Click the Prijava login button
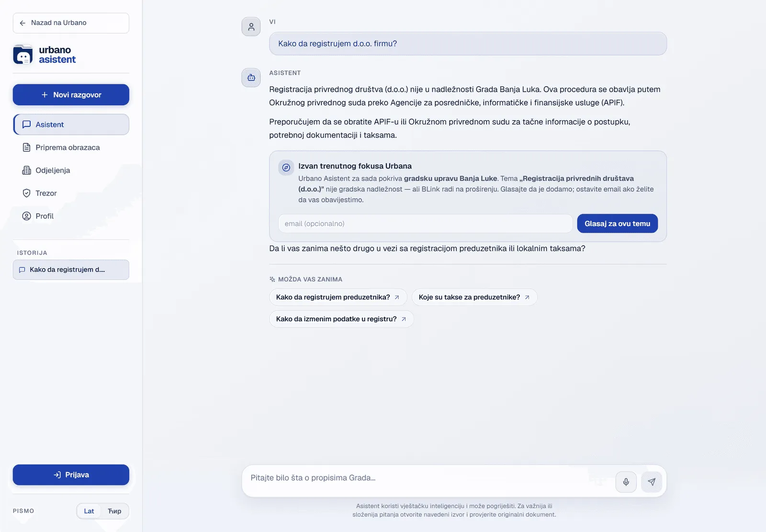Image resolution: width=766 pixels, height=532 pixels. coord(71,475)
